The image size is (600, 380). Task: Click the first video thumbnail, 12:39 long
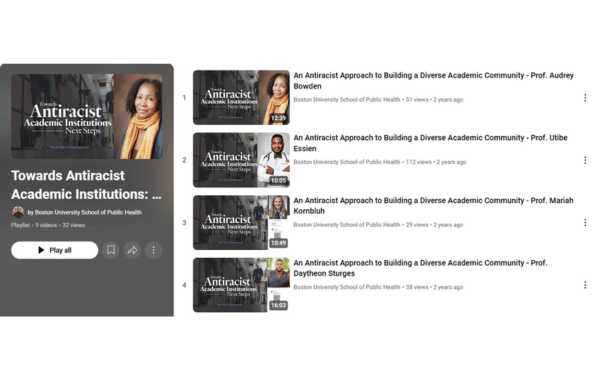pyautogui.click(x=241, y=98)
